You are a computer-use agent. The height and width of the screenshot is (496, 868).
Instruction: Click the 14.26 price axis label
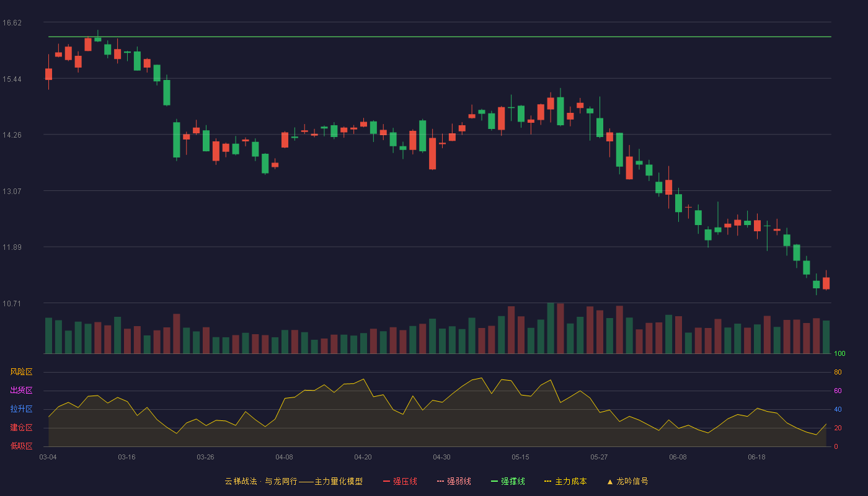[12, 135]
